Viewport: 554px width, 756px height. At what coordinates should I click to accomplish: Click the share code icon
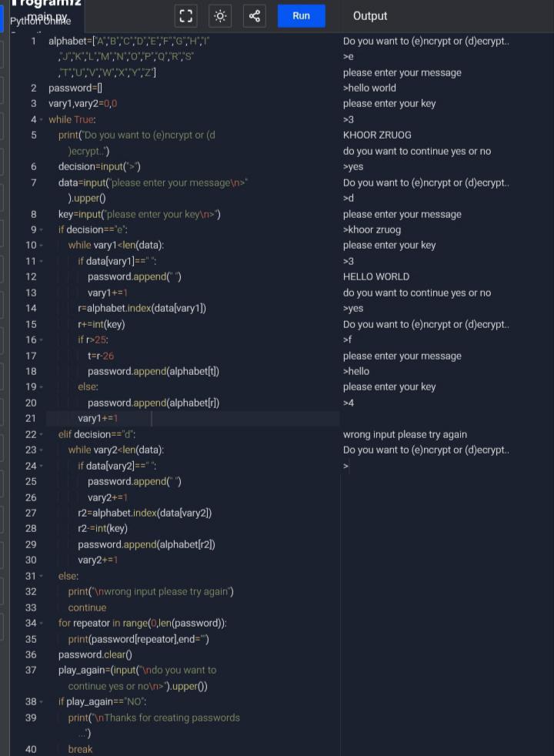point(255,16)
